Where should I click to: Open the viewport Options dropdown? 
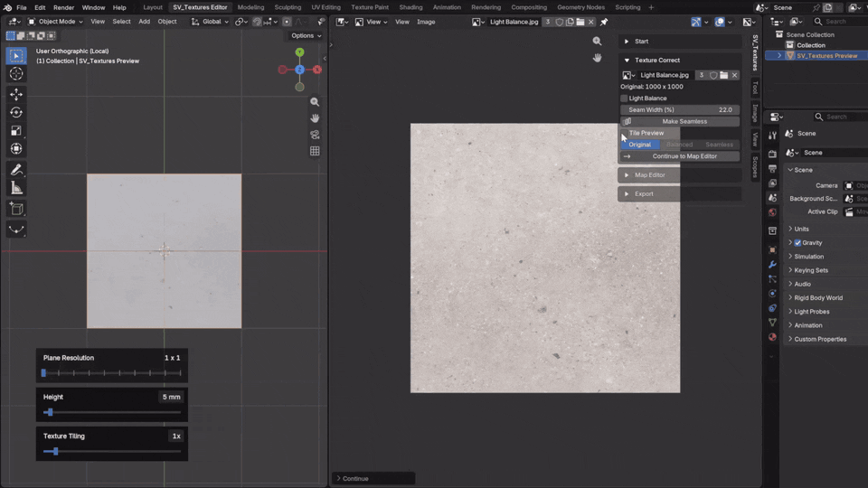[307, 35]
